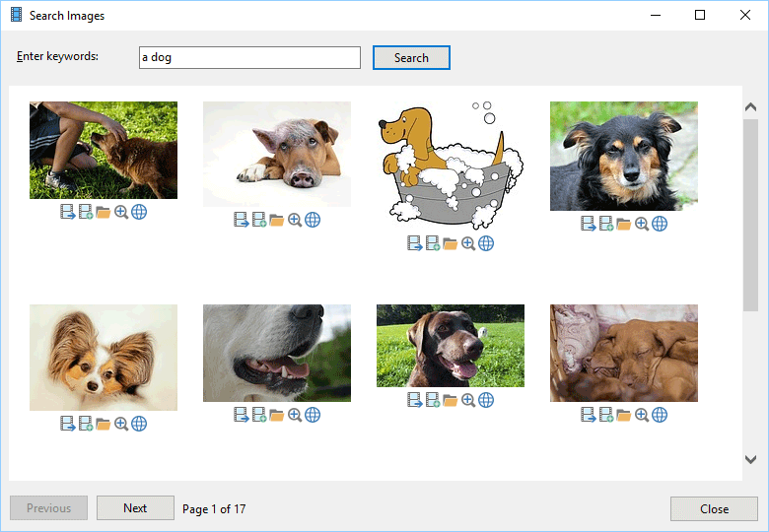This screenshot has height=532, width=769.
Task: Click the magnifier icon under the papillon dog photo
Action: click(x=121, y=424)
